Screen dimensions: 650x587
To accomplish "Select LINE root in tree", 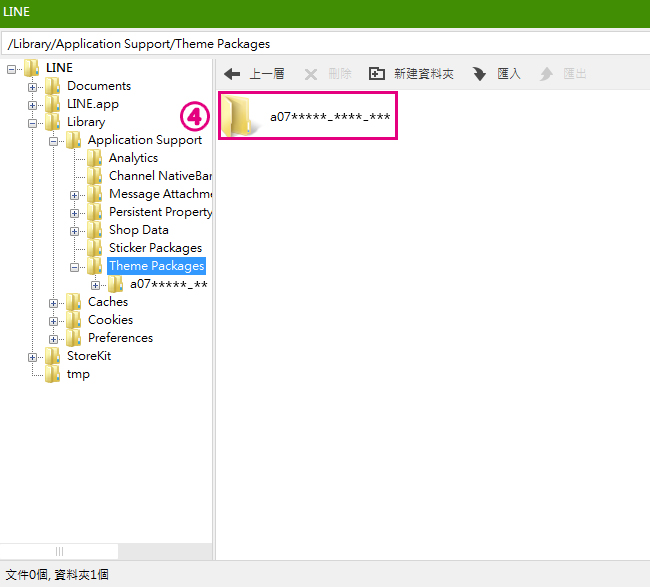I will [x=59, y=68].
